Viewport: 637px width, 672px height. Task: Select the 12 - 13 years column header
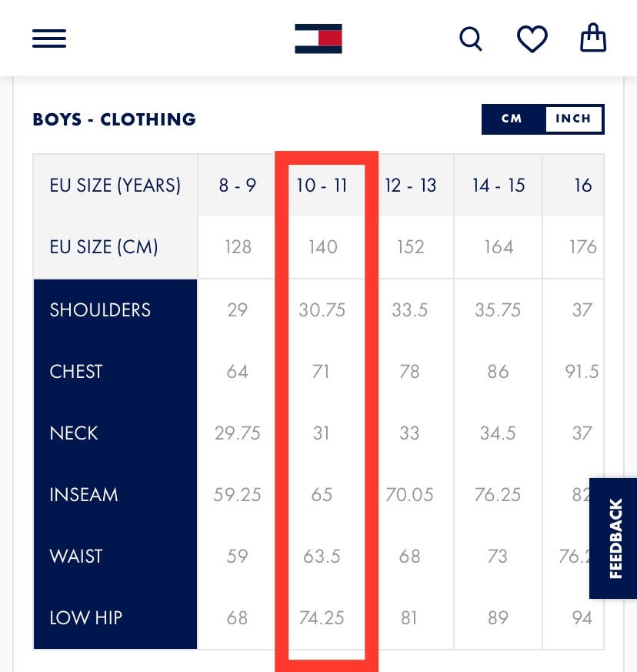click(x=410, y=186)
